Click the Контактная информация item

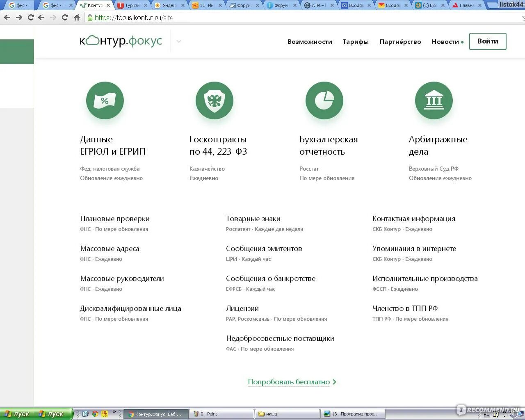414,219
